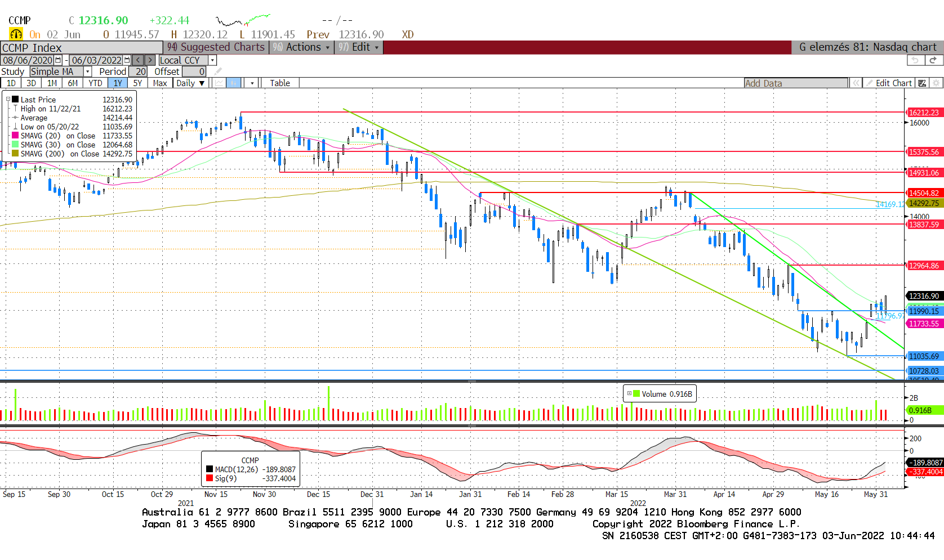The width and height of the screenshot is (944, 560).
Task: Select the 1D range tab
Action: tap(11, 83)
